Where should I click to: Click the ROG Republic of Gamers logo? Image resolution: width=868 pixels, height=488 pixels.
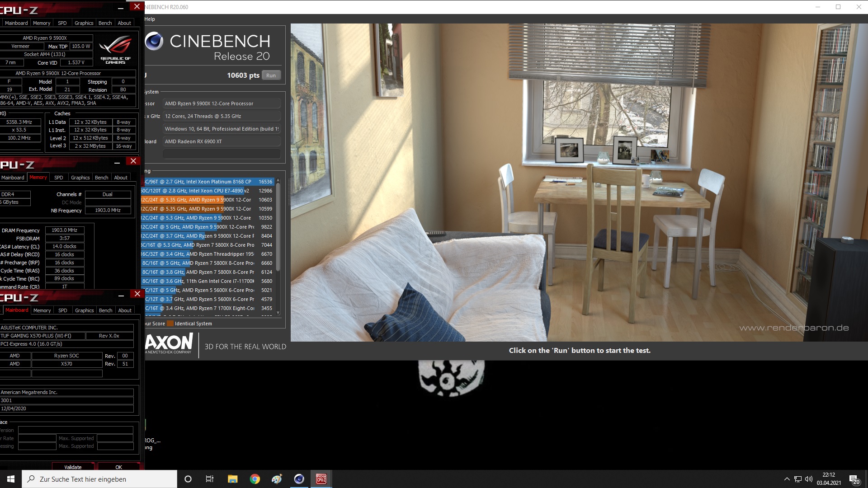click(x=115, y=50)
